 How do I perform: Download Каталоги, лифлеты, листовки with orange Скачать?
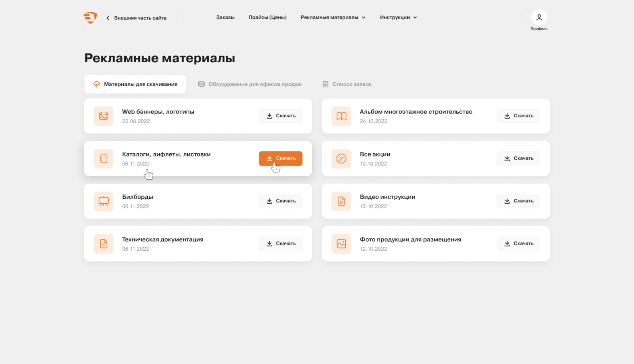pos(281,158)
